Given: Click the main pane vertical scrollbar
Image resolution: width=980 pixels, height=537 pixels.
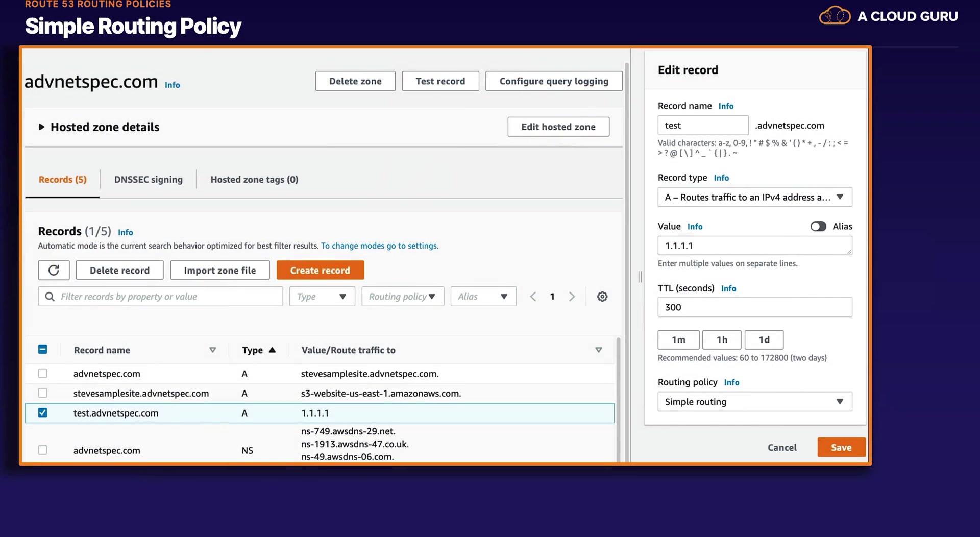Looking at the screenshot, I should point(626,262).
